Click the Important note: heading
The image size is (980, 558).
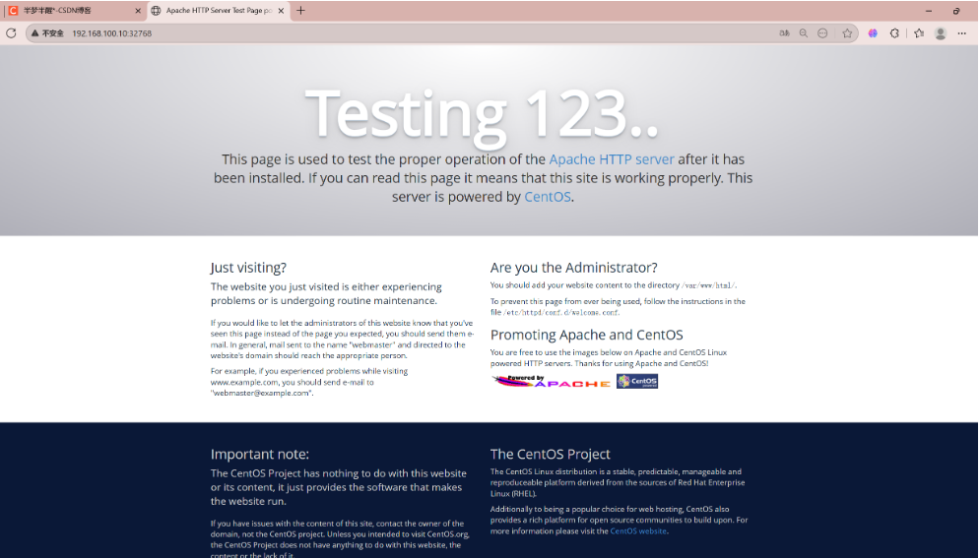(259, 454)
